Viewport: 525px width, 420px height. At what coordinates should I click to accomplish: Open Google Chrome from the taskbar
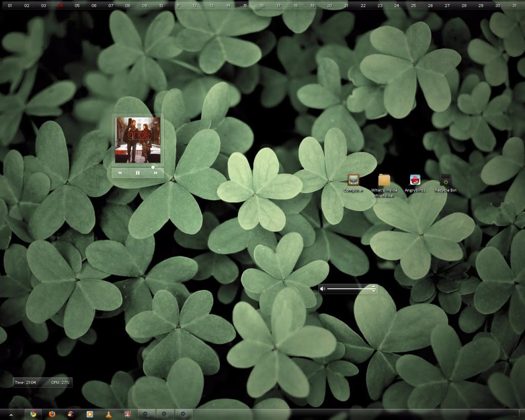tap(33, 414)
